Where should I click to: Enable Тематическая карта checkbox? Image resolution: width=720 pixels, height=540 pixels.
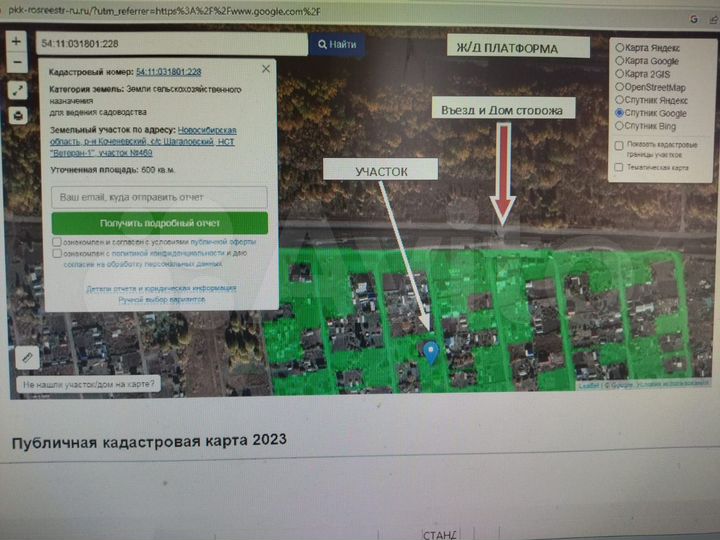point(620,167)
